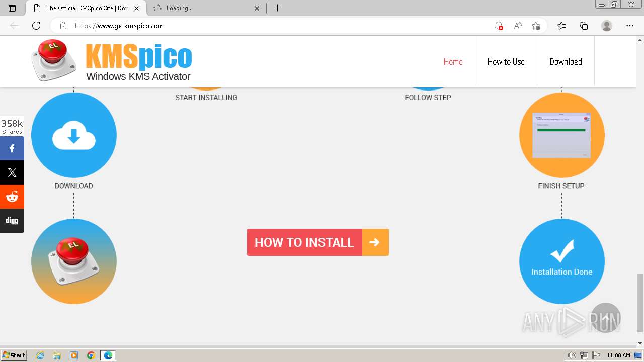Launch Internet Explorer from taskbar

click(x=40, y=355)
